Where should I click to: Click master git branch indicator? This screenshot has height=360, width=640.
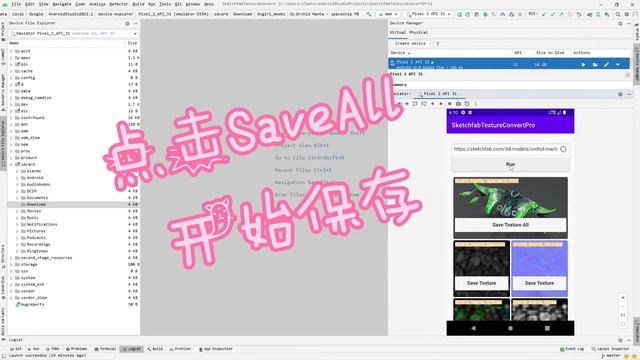click(x=611, y=356)
